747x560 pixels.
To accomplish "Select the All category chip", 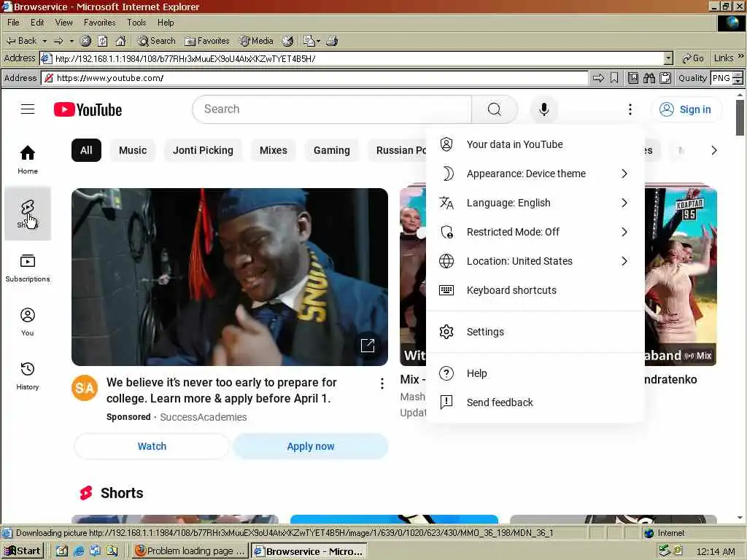I will tap(86, 150).
